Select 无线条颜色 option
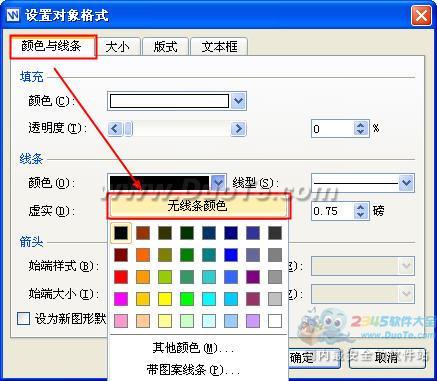Image resolution: width=437 pixels, height=381 pixels. (x=198, y=206)
